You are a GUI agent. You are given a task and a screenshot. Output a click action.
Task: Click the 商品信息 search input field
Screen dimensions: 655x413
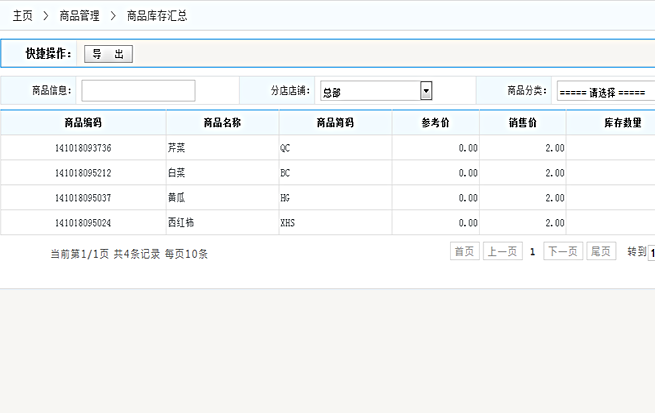point(138,91)
